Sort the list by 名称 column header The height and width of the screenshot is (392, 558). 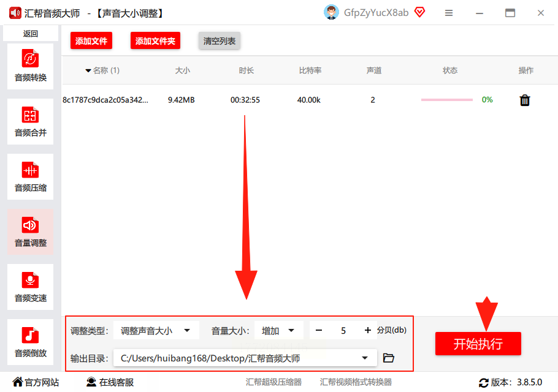[x=102, y=70]
